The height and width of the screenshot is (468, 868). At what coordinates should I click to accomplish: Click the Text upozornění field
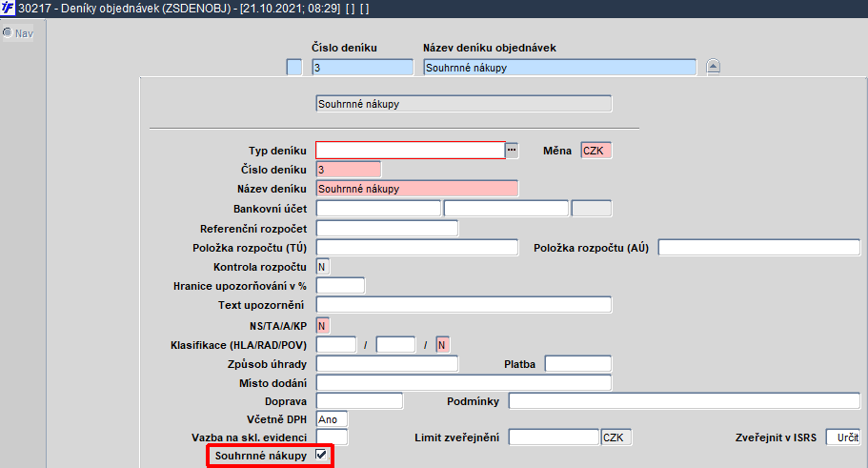tap(463, 305)
